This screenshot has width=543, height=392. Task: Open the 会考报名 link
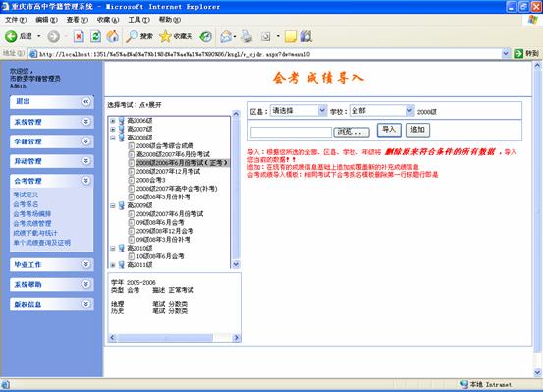tap(26, 204)
